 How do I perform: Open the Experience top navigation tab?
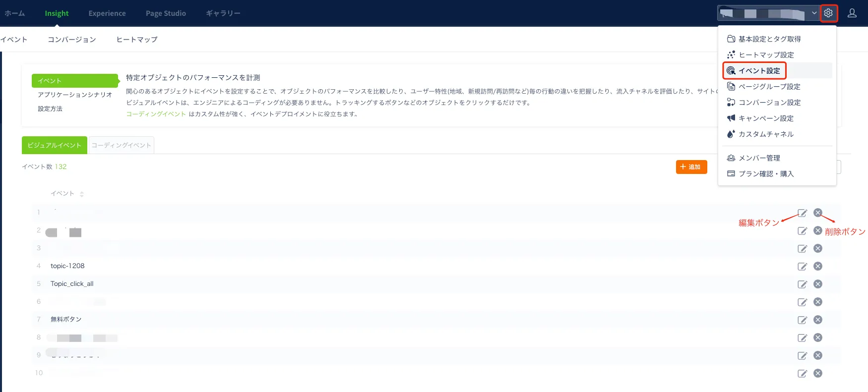point(107,13)
